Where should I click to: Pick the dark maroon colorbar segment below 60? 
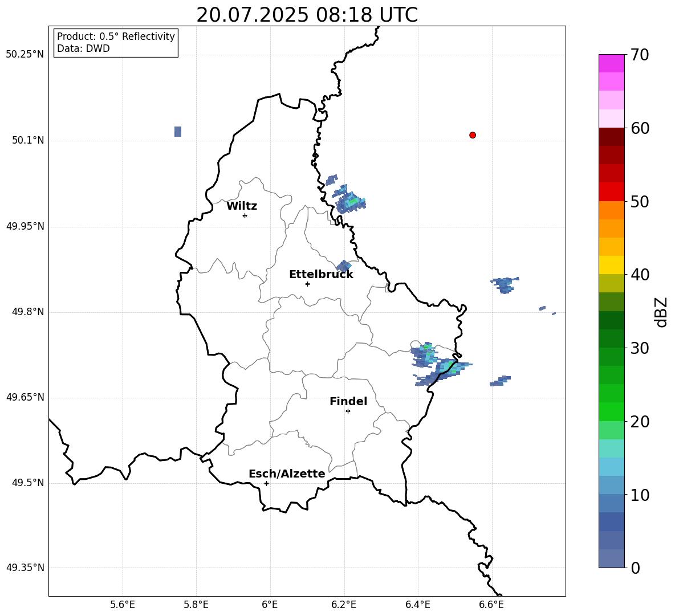[x=611, y=137]
